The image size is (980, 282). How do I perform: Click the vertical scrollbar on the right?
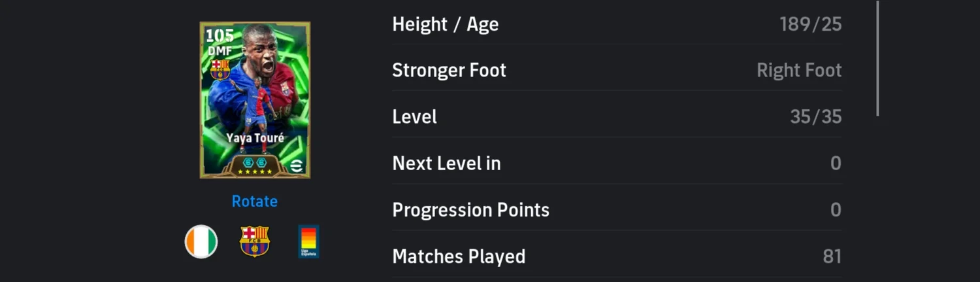tap(877, 59)
